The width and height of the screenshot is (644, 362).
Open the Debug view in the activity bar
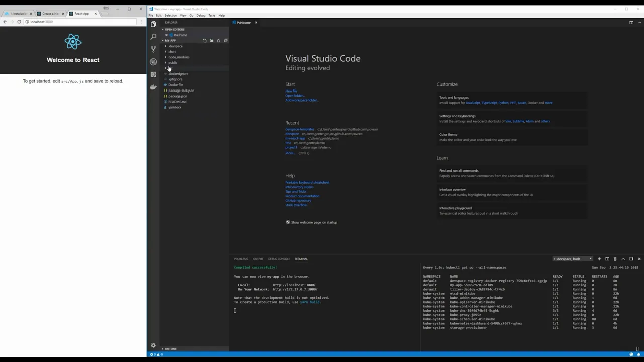[153, 61]
